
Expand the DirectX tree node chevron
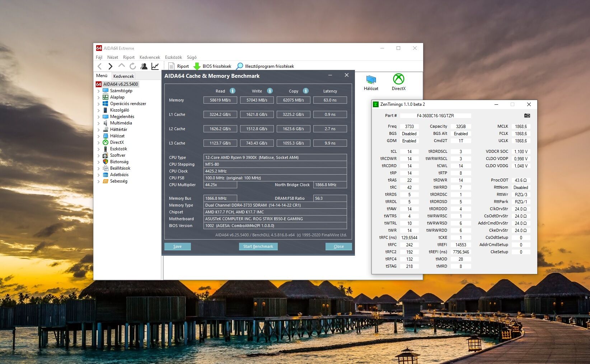pos(99,143)
